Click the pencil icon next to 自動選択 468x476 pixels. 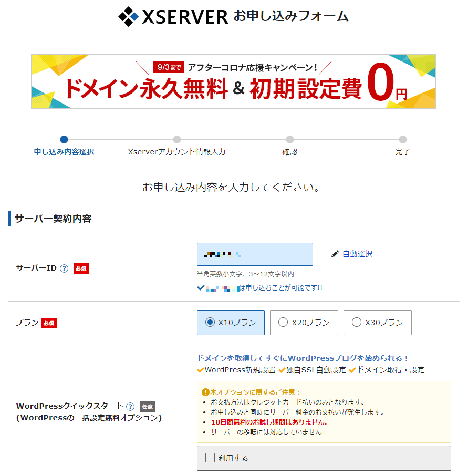tap(335, 254)
